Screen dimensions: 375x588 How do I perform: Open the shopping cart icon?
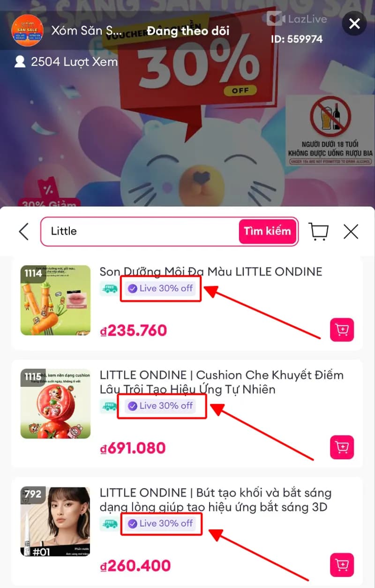[x=319, y=231]
